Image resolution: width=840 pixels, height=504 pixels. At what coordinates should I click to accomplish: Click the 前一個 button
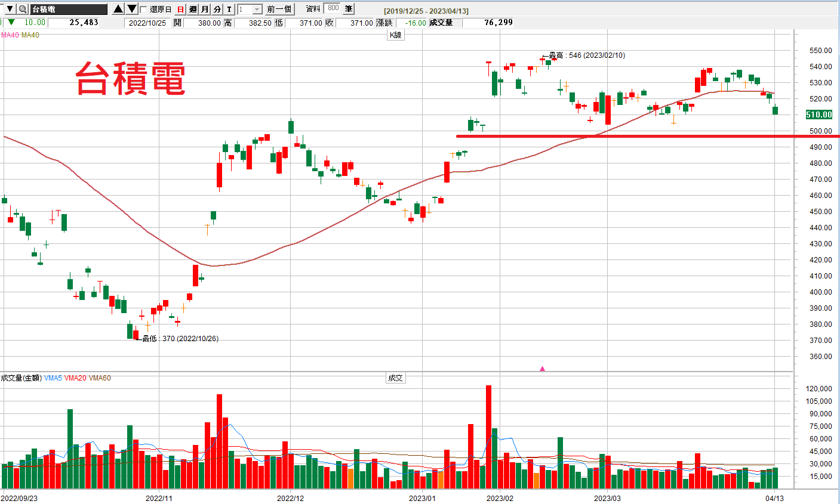point(279,9)
